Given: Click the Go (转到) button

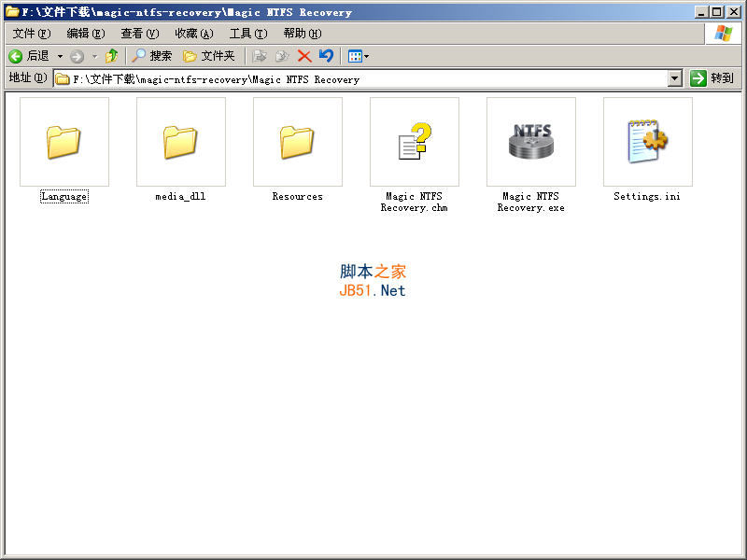Looking at the screenshot, I should (712, 78).
